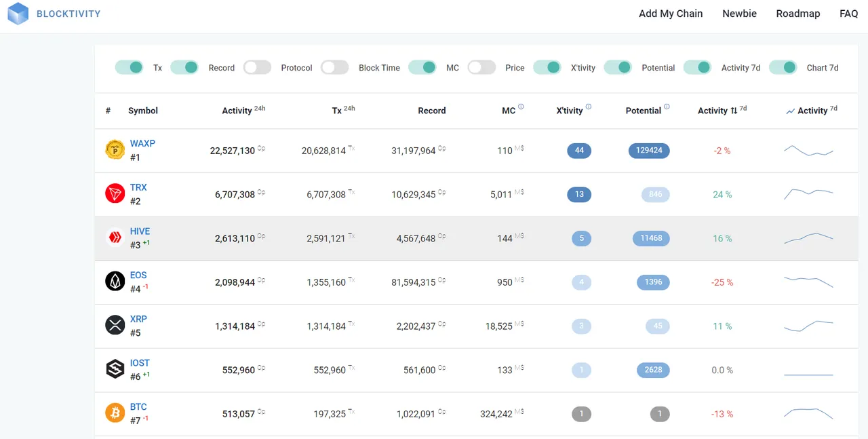This screenshot has width=868, height=439.
Task: Click the BTC 7d change -13 %
Action: 722,414
